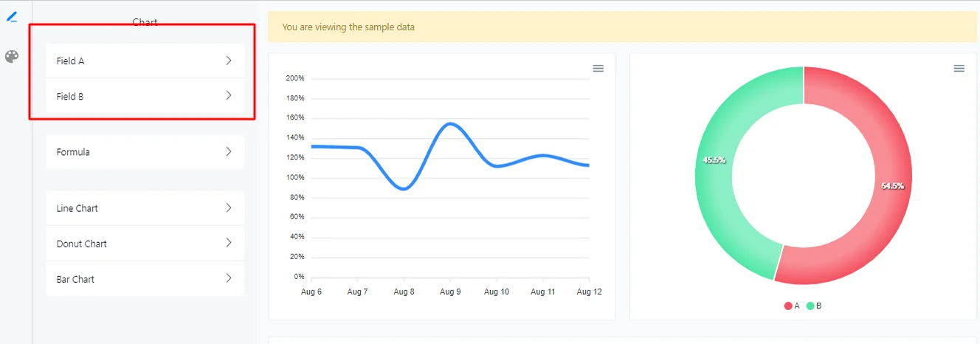Open the palette theme icon in sidebar
The width and height of the screenshot is (980, 344).
pyautogui.click(x=12, y=57)
